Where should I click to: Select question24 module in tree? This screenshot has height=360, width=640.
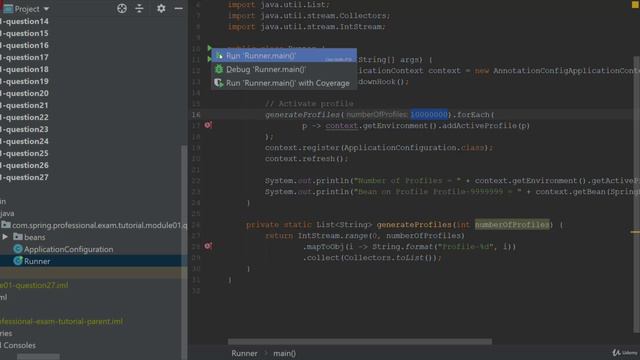coord(24,141)
